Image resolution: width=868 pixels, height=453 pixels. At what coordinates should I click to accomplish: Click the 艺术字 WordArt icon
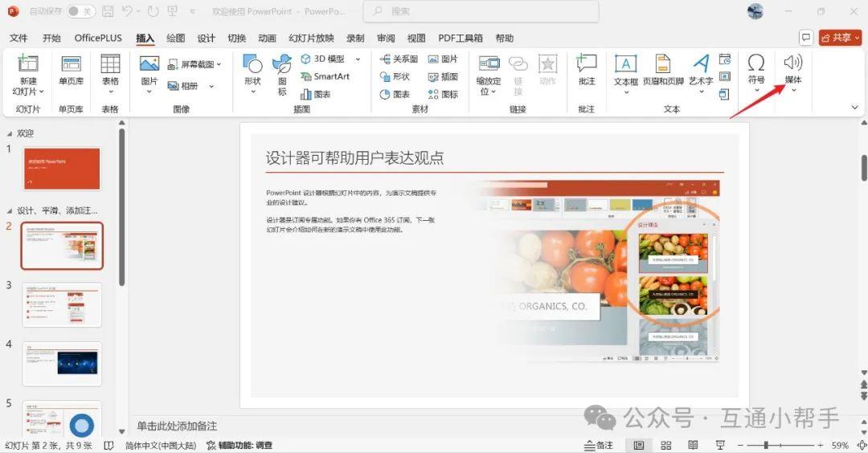[700, 63]
